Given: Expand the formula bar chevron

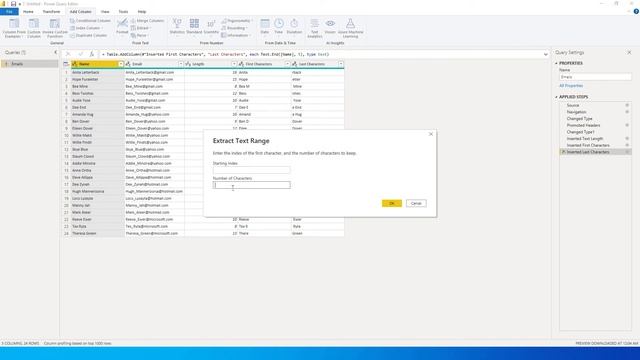Looking at the screenshot, I should 545,54.
